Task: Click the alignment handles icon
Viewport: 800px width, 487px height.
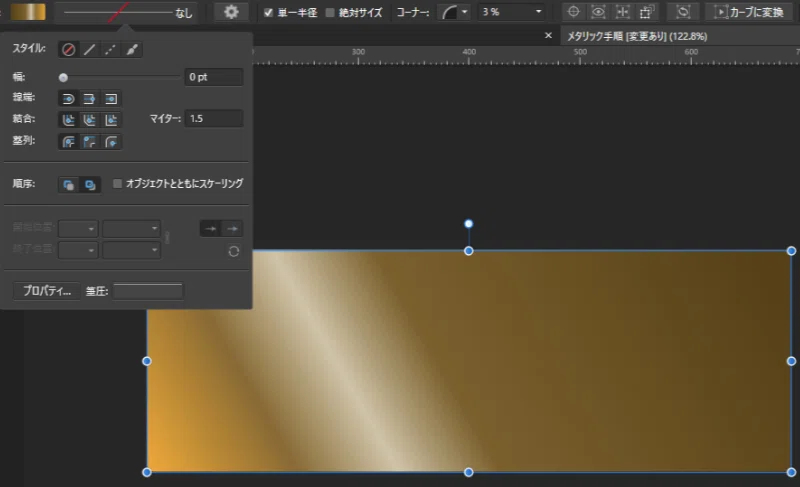Action: (x=622, y=12)
